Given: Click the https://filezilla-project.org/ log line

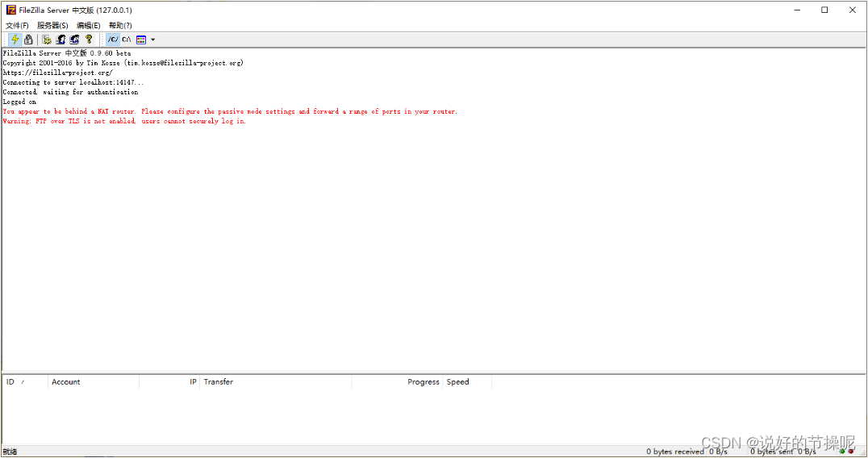Looking at the screenshot, I should tap(58, 73).
